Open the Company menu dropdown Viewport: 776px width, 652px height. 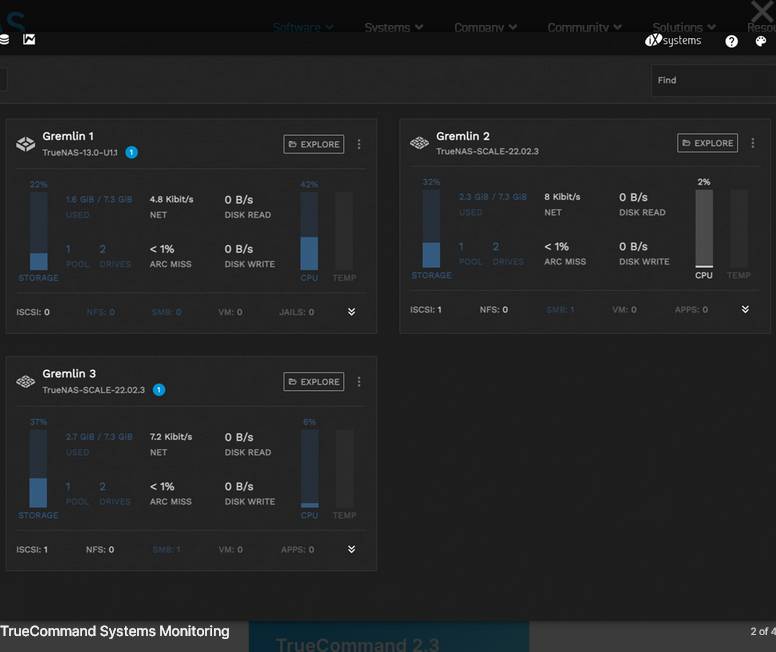click(485, 28)
